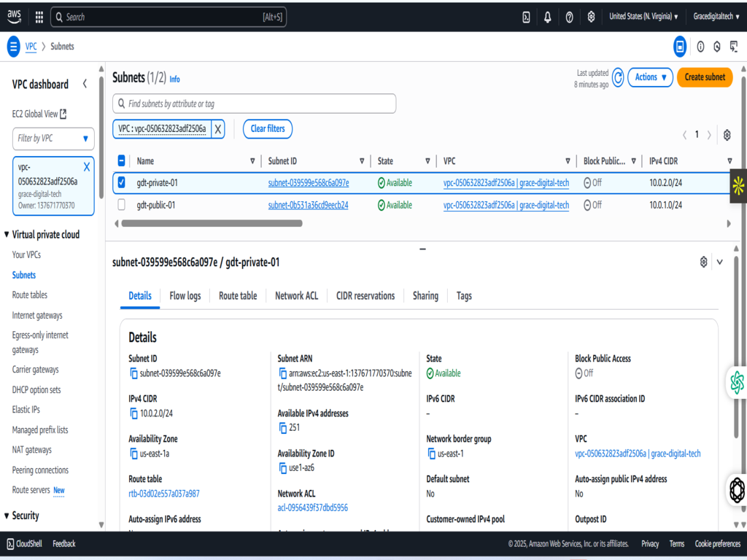Open the network ACL acl-0956439f37dbd5956 link
The width and height of the screenshot is (747, 560).
pos(312,508)
